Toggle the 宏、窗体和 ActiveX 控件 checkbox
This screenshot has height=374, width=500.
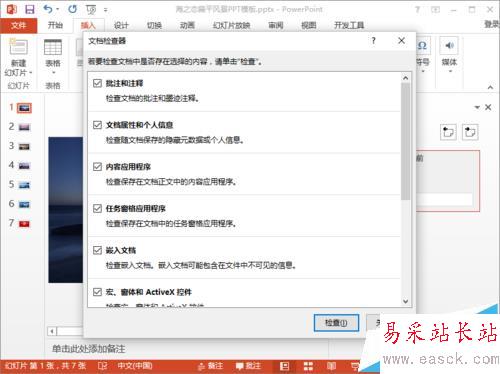point(97,292)
